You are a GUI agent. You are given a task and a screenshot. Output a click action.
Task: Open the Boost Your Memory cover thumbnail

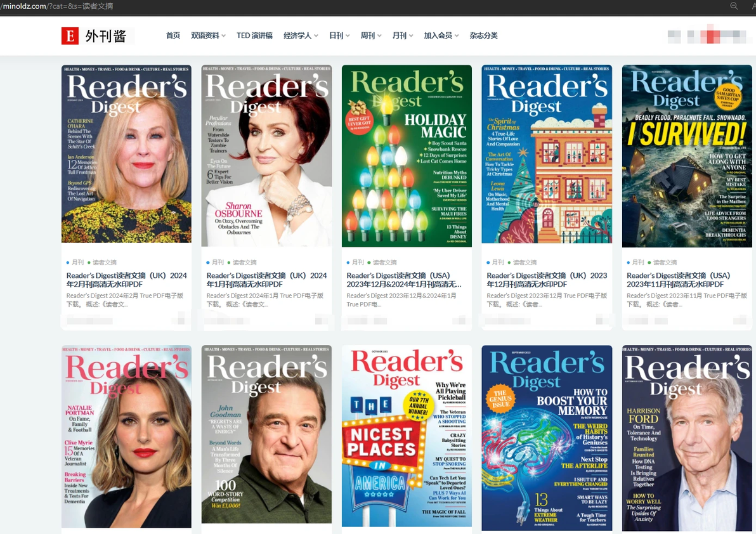click(x=547, y=438)
